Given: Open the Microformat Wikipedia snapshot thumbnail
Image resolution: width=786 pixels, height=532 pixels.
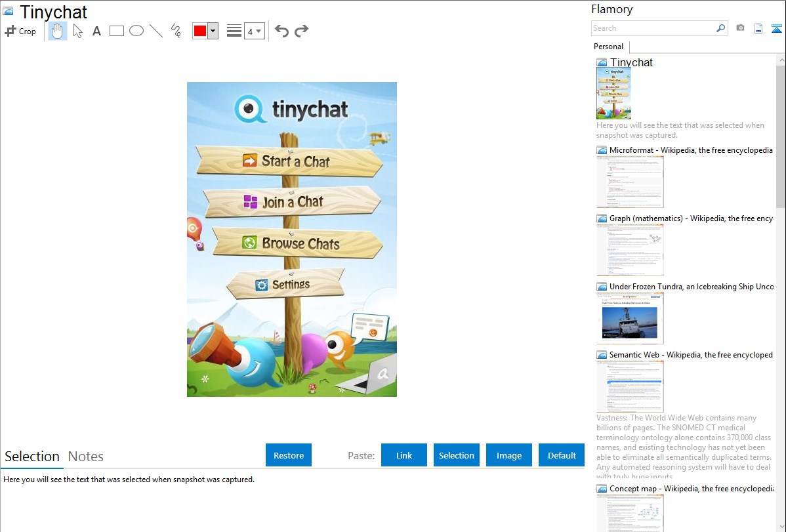Looking at the screenshot, I should (x=630, y=182).
